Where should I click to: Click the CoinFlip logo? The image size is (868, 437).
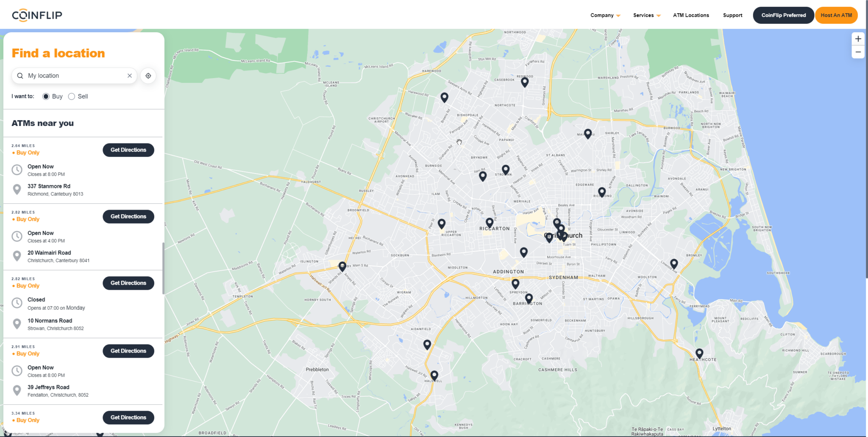pos(37,15)
